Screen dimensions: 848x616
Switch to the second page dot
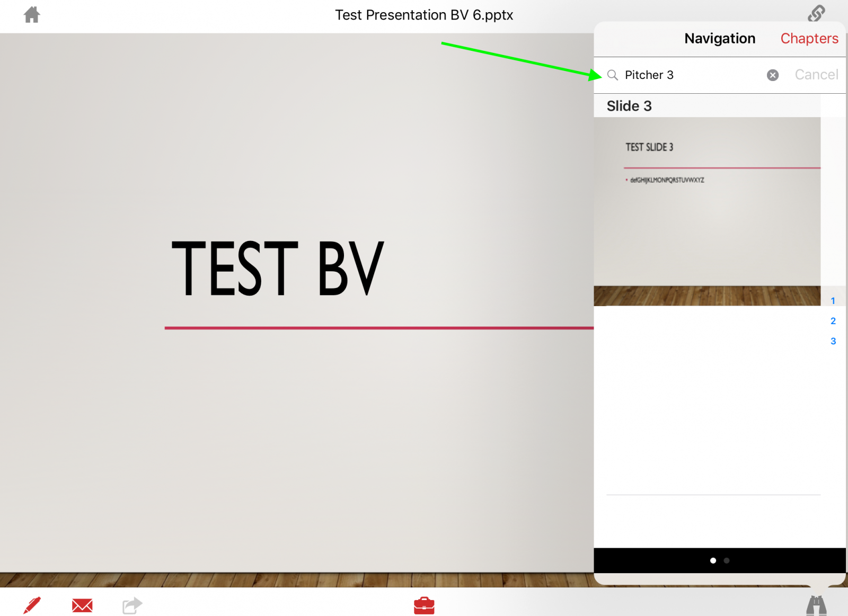[727, 560]
